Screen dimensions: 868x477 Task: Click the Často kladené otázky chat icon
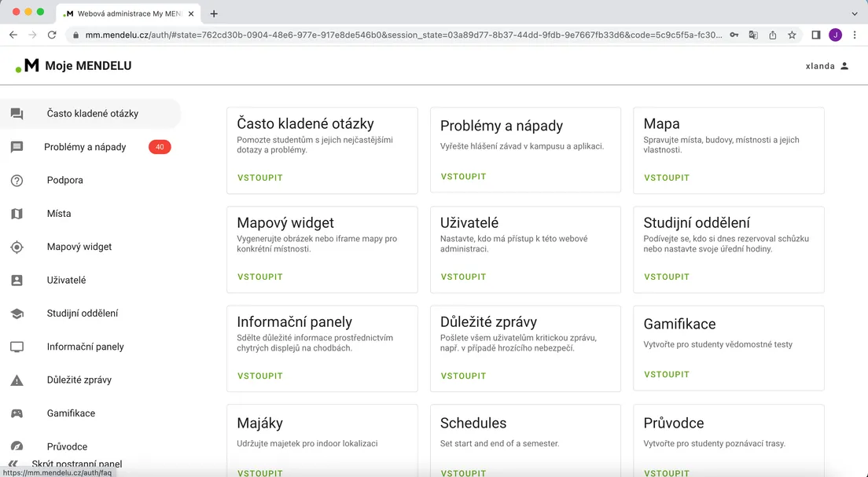click(x=17, y=113)
